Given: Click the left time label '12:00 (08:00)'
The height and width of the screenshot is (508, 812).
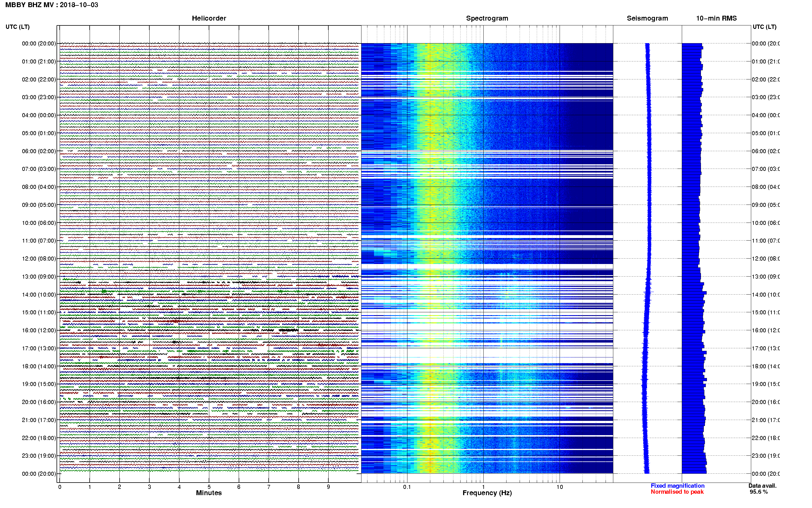Looking at the screenshot, I should coord(39,259).
